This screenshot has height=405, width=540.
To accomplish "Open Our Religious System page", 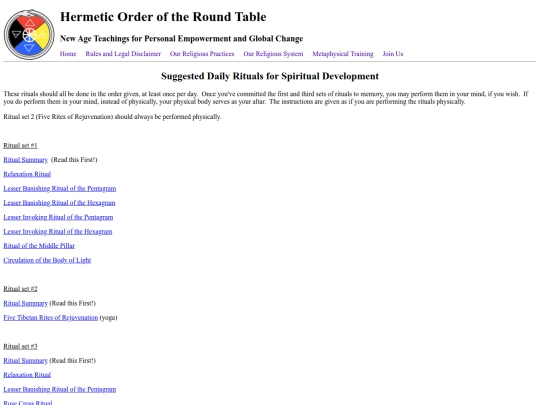I will [x=273, y=54].
